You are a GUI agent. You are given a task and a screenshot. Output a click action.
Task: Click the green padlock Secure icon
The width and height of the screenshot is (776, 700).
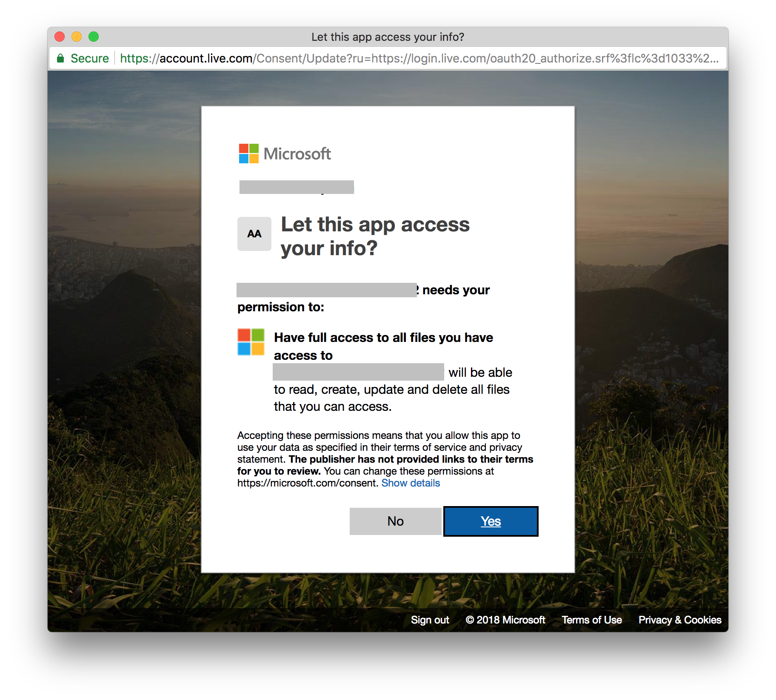[x=60, y=58]
